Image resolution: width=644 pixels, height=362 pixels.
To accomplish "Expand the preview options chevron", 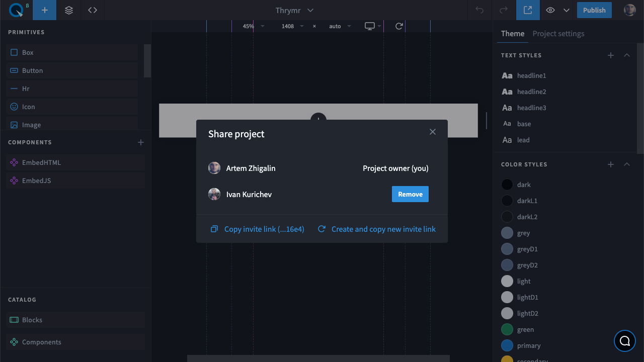I will pyautogui.click(x=567, y=10).
